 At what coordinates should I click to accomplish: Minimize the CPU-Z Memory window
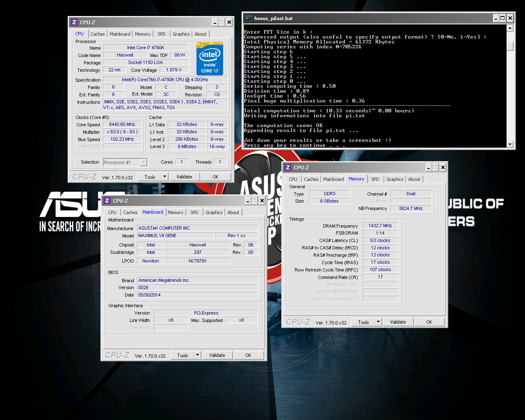pos(428,167)
